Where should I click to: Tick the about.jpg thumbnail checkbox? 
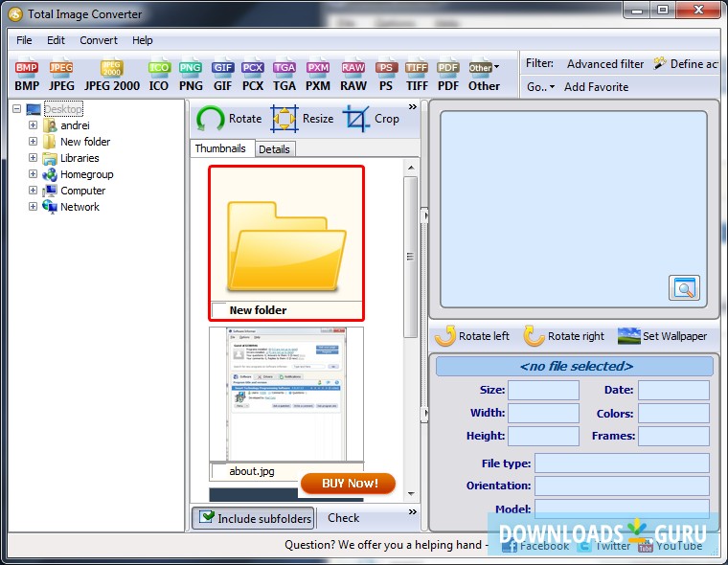218,471
